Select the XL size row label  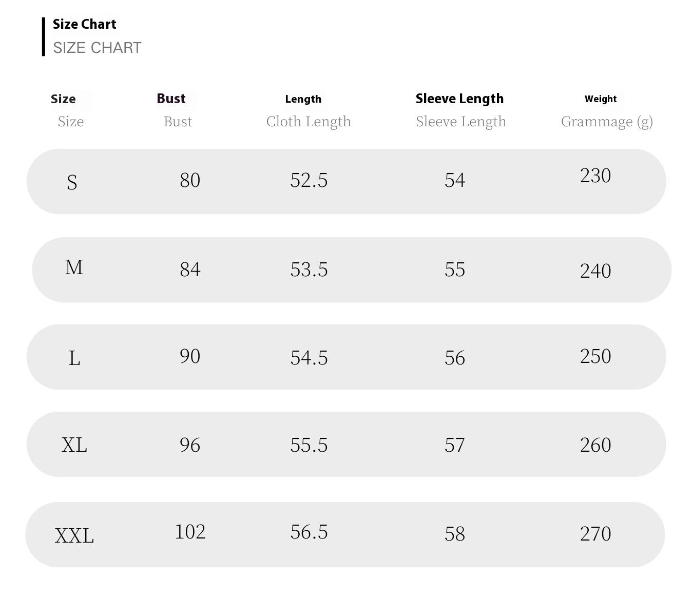74,445
